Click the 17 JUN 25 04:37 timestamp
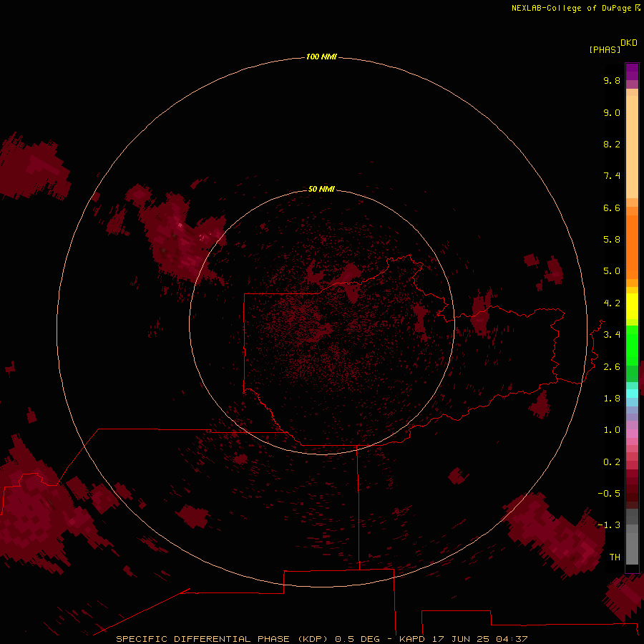This screenshot has width=644, height=644. [x=479, y=639]
